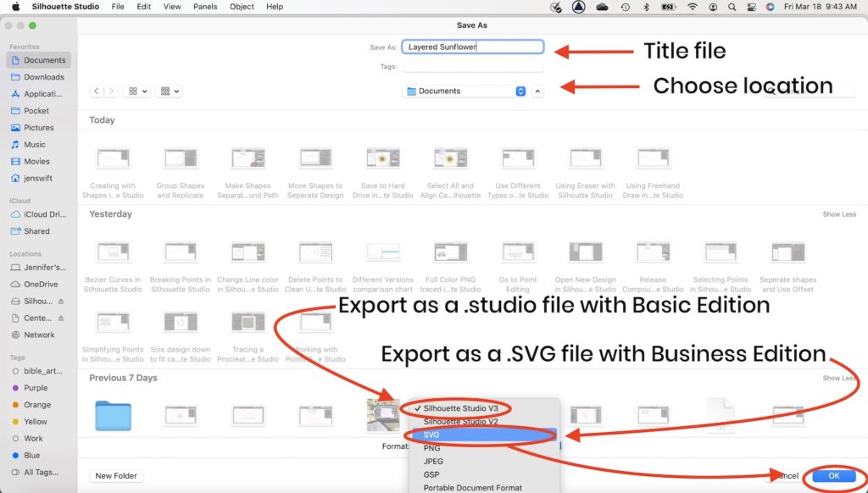Image resolution: width=868 pixels, height=493 pixels.
Task: Open the icon view options dropdown
Action: tap(137, 91)
